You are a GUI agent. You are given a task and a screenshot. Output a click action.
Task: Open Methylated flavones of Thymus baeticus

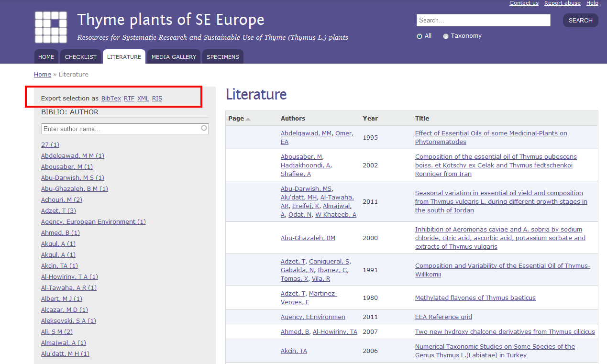[x=475, y=298]
